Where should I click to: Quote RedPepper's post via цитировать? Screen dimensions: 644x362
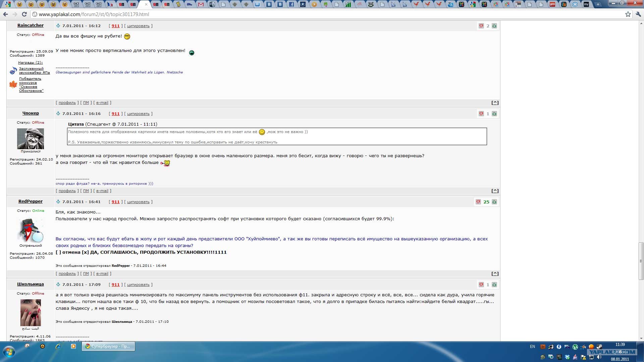coord(138,202)
